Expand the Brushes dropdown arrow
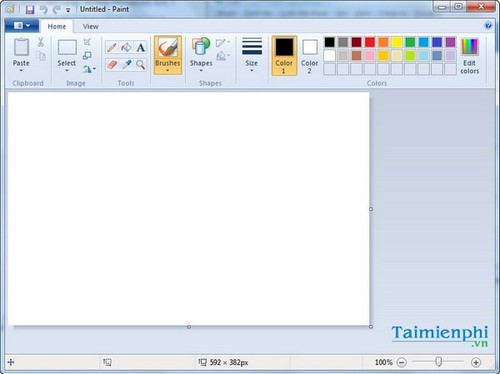This screenshot has height=374, width=500. (x=167, y=70)
